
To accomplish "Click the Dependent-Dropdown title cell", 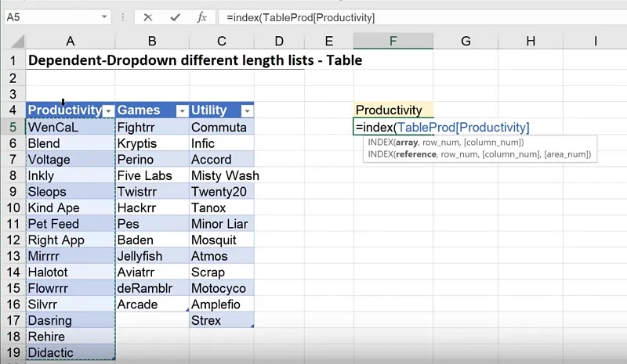I will pos(194,59).
